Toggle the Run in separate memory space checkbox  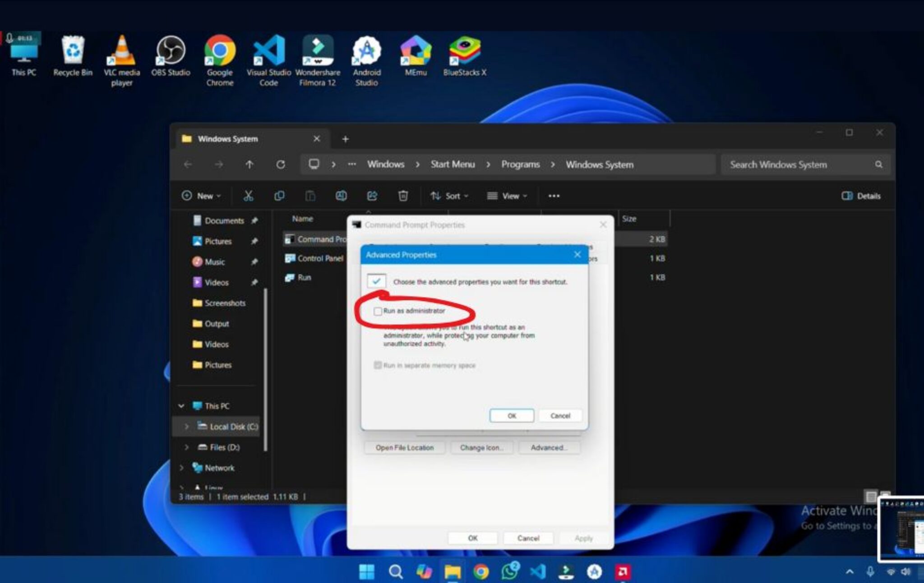[x=377, y=365]
